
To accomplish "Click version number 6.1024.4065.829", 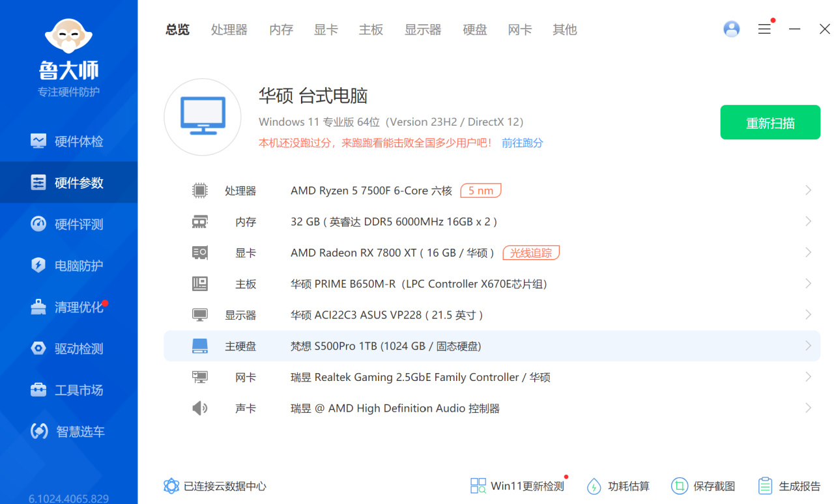I will click(68, 499).
